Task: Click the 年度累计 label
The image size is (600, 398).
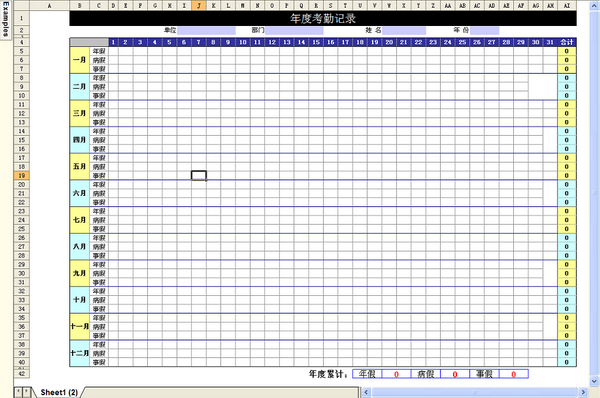Action: pyautogui.click(x=328, y=374)
